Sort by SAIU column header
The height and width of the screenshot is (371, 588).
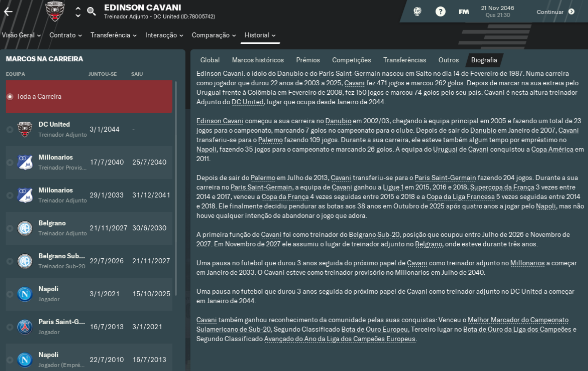coord(137,74)
